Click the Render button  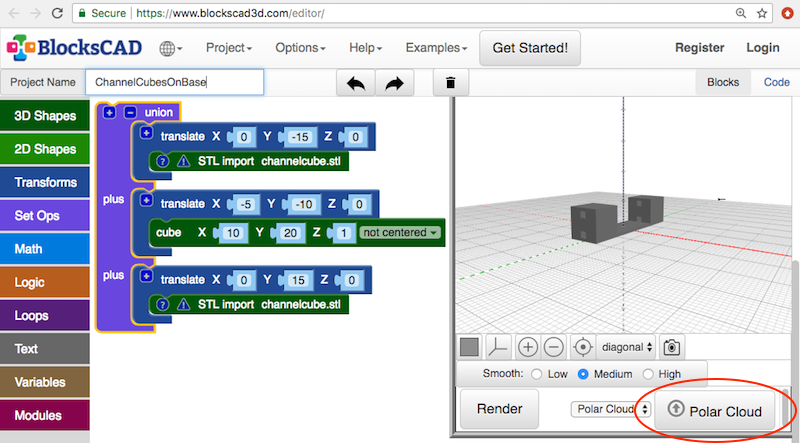pos(499,409)
